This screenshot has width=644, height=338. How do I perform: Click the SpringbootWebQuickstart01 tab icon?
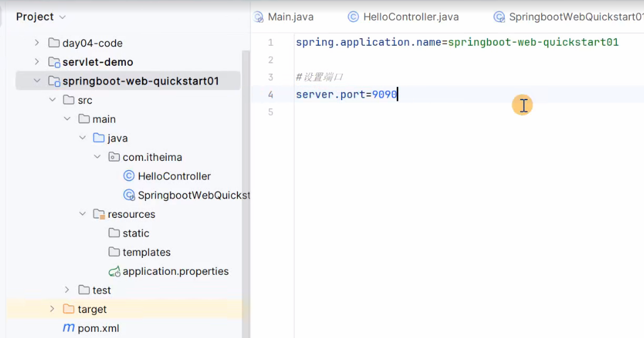click(x=499, y=17)
